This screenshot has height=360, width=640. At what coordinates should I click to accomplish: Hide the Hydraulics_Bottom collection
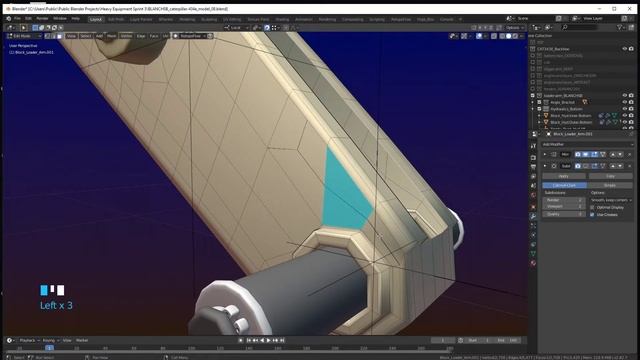624,109
